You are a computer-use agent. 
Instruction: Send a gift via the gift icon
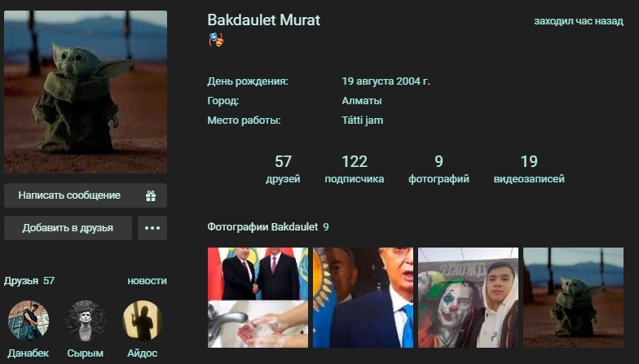151,195
